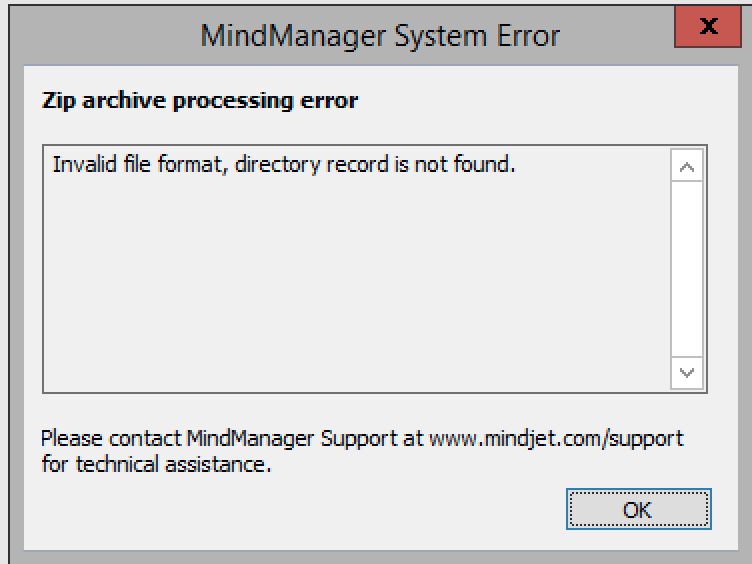Click the vertical scrollbar track of message box

pos(687,270)
